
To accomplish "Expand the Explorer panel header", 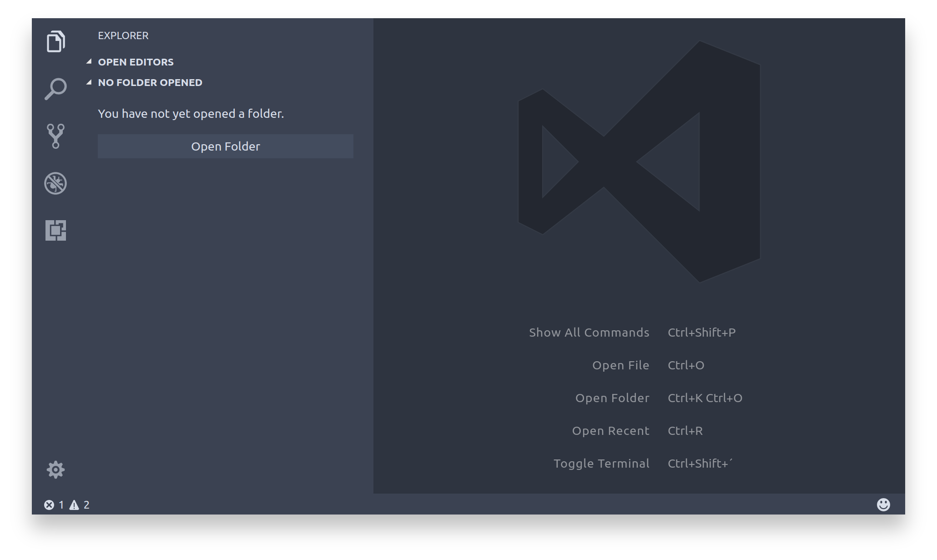I will pyautogui.click(x=123, y=35).
